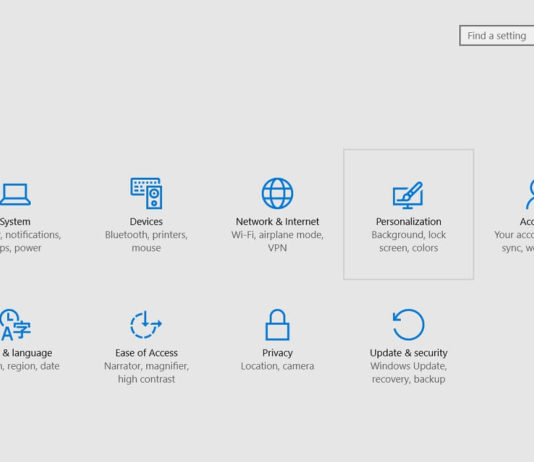534x462 pixels.
Task: Click the 'Bluetooth, printers, mouse' description
Action: (x=146, y=241)
